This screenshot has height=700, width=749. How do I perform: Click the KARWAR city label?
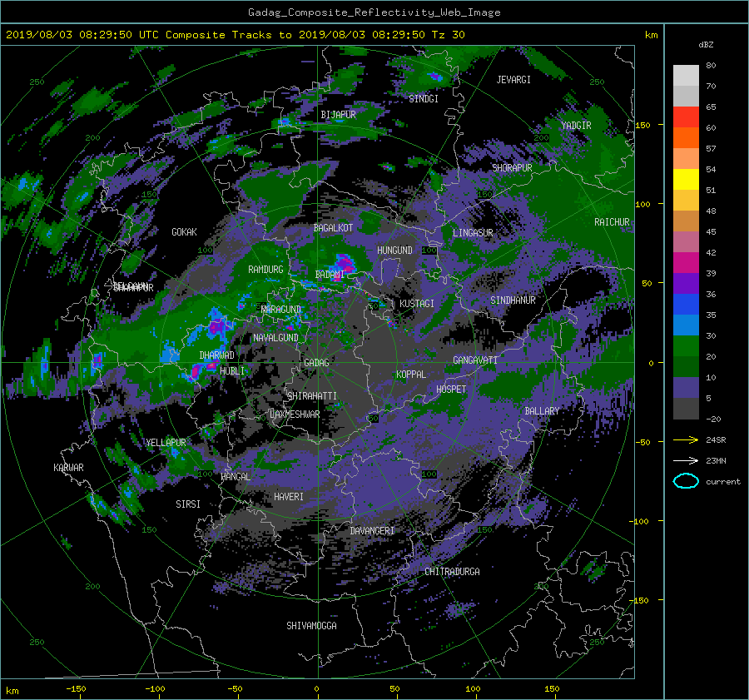pyautogui.click(x=68, y=468)
